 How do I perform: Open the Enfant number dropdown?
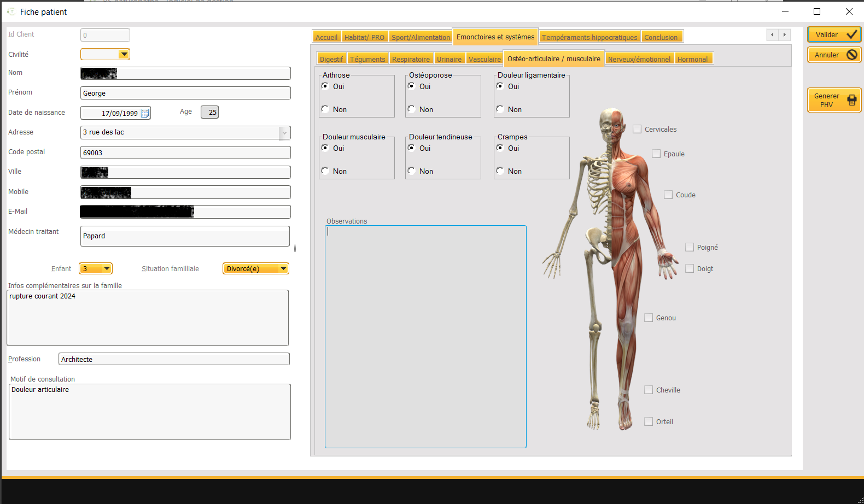click(x=107, y=268)
